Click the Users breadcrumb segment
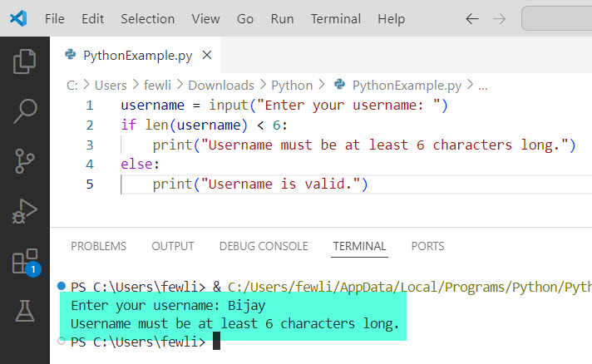 [111, 86]
